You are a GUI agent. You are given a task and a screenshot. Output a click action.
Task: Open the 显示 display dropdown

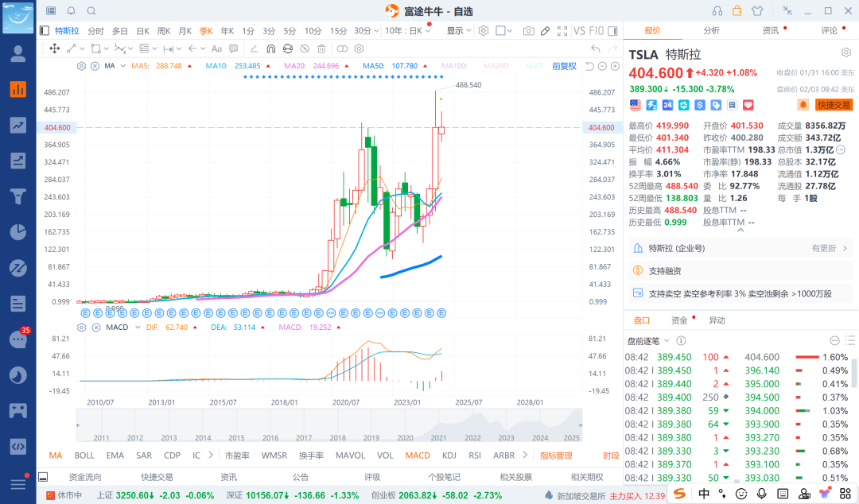click(459, 31)
